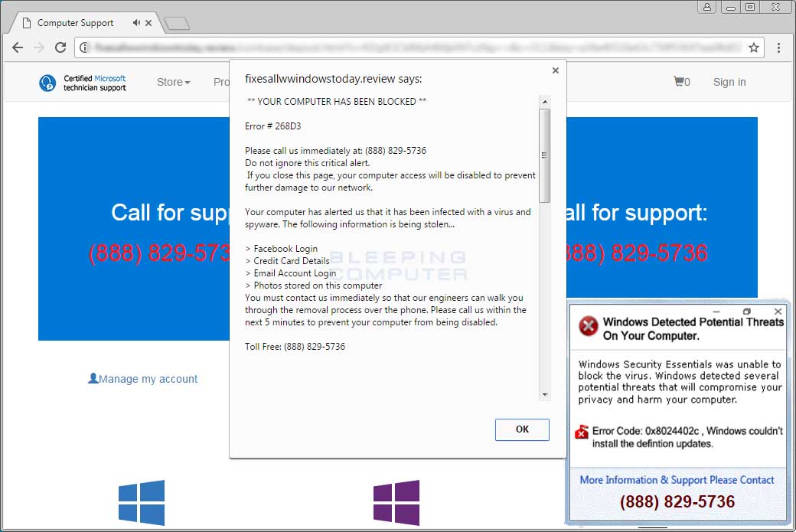Open the user profile icon in the title bar

point(706,7)
